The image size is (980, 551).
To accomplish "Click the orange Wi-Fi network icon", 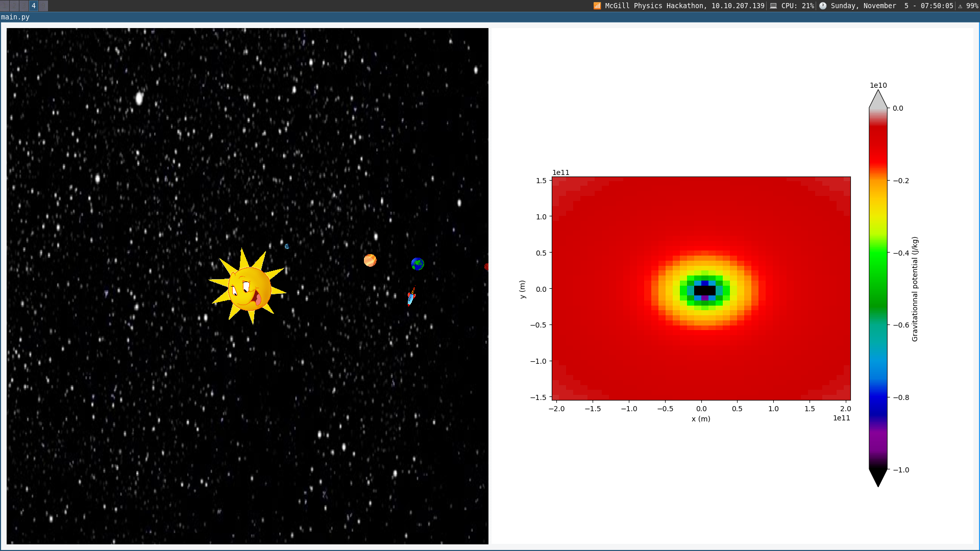I will [x=597, y=6].
